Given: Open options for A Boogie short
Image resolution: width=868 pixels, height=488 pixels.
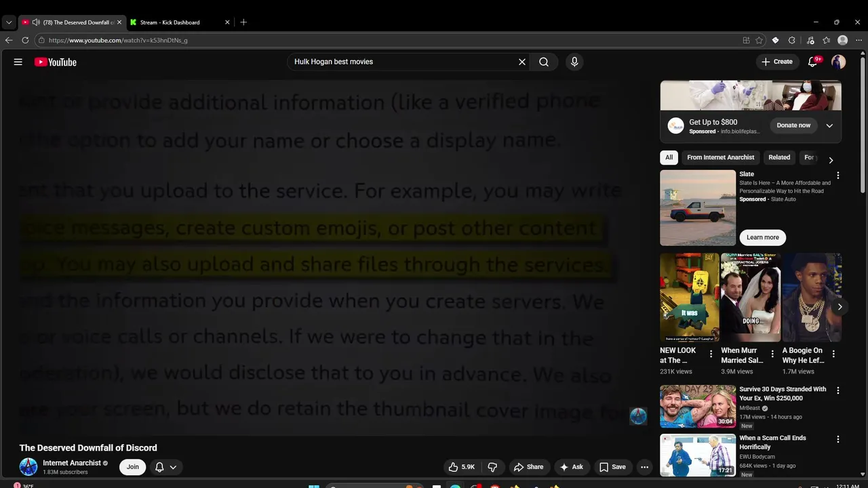Looking at the screenshot, I should (x=833, y=354).
